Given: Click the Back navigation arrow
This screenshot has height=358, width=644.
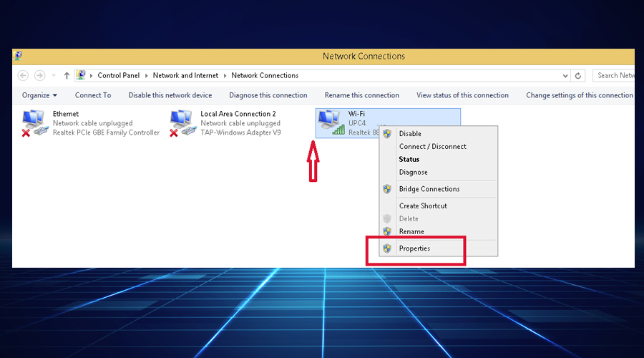Looking at the screenshot, I should (x=23, y=75).
